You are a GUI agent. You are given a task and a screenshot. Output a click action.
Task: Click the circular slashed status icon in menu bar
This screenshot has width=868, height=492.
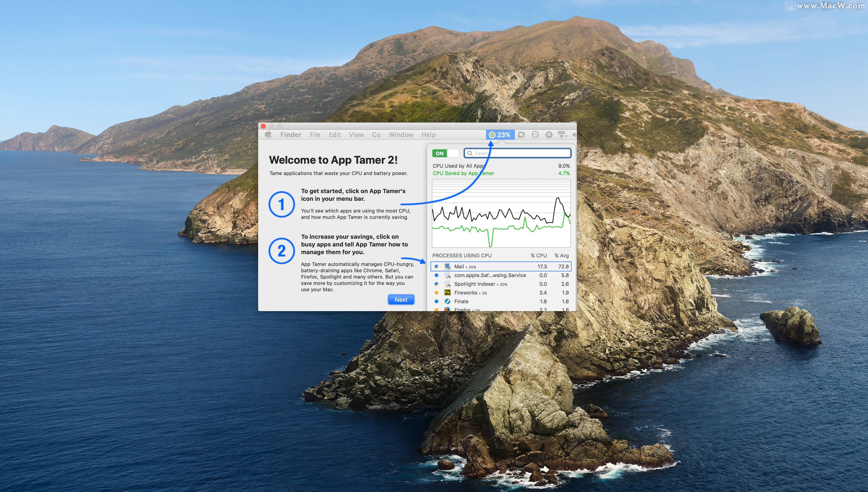point(535,135)
